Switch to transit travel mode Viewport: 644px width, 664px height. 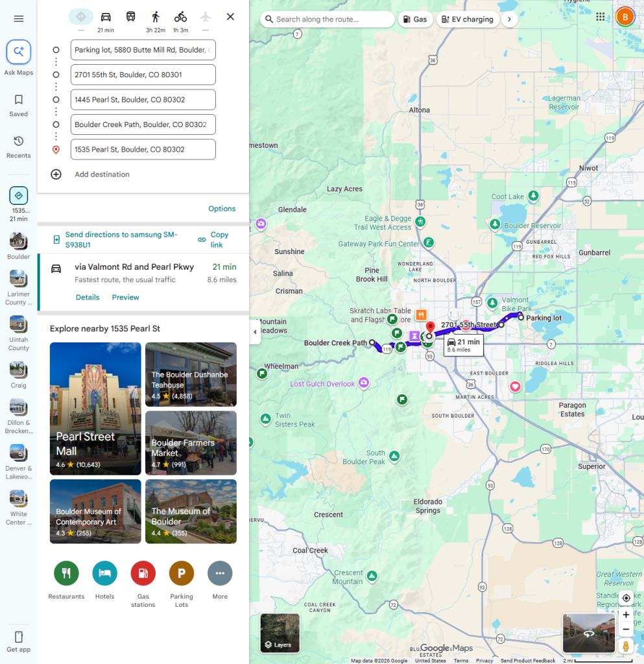131,17
